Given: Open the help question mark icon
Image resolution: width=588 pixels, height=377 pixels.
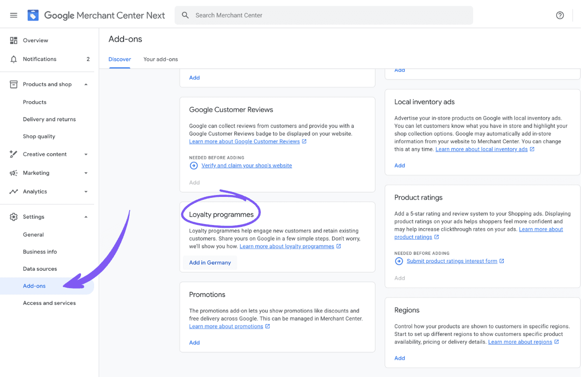Looking at the screenshot, I should [x=560, y=15].
